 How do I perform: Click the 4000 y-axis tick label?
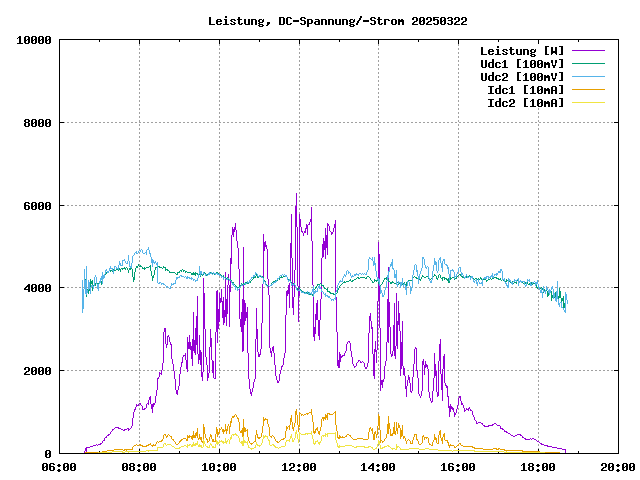pos(37,288)
